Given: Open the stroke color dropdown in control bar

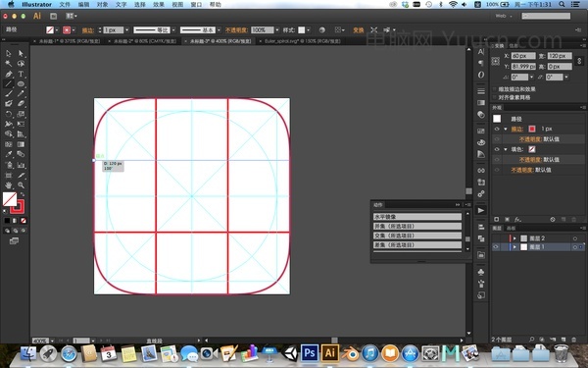Looking at the screenshot, I should point(73,30).
